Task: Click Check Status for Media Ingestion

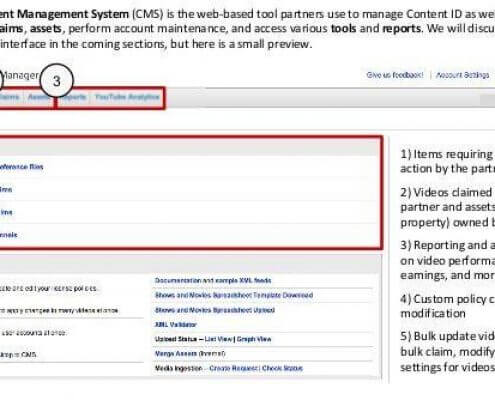Action: tap(282, 368)
